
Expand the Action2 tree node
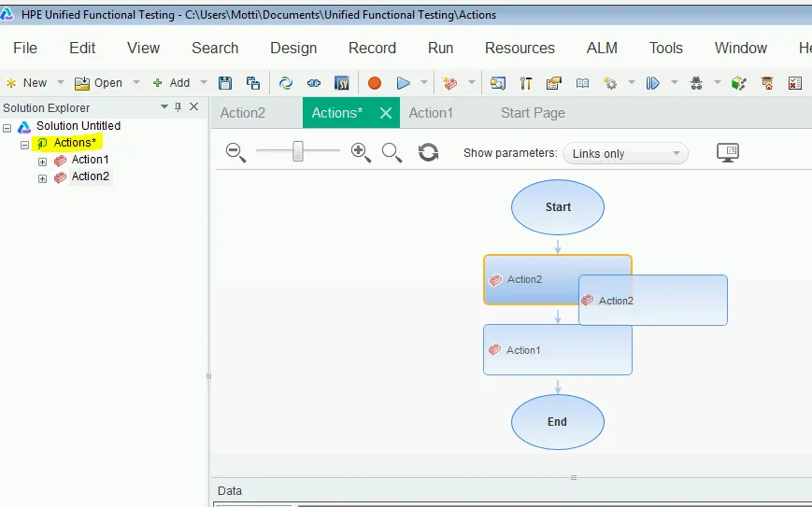point(42,179)
